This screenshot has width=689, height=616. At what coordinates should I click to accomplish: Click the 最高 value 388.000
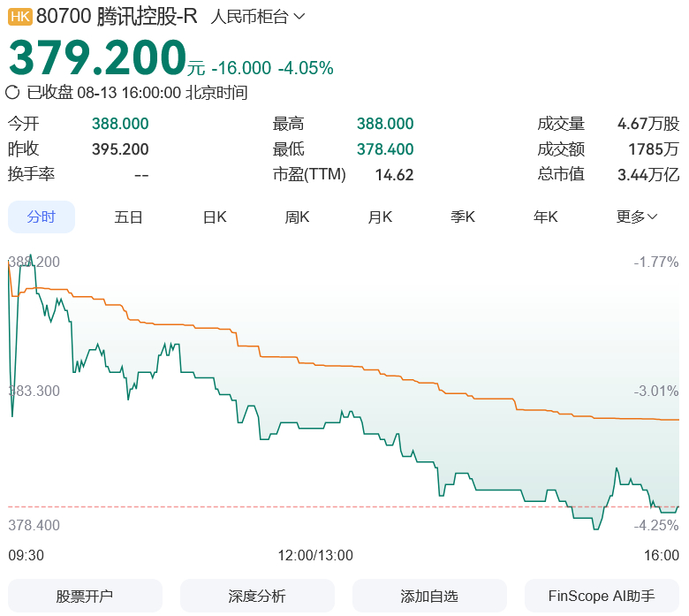coord(385,124)
